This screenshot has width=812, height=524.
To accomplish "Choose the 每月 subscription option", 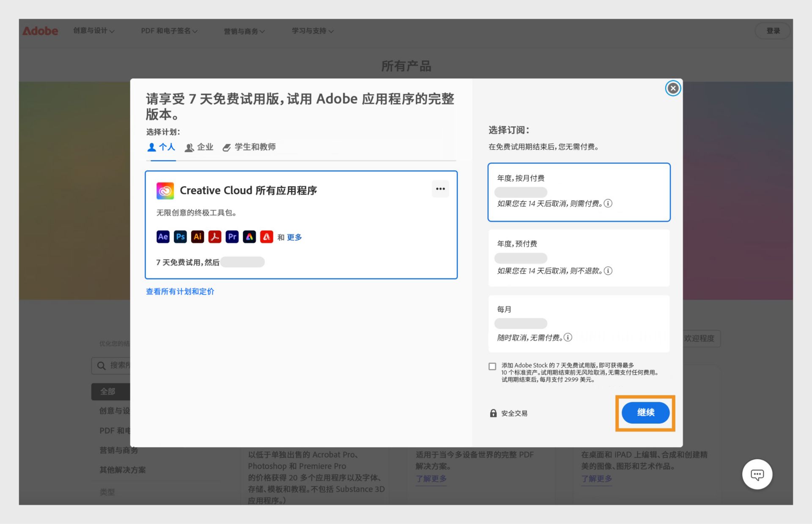I will coord(579,324).
